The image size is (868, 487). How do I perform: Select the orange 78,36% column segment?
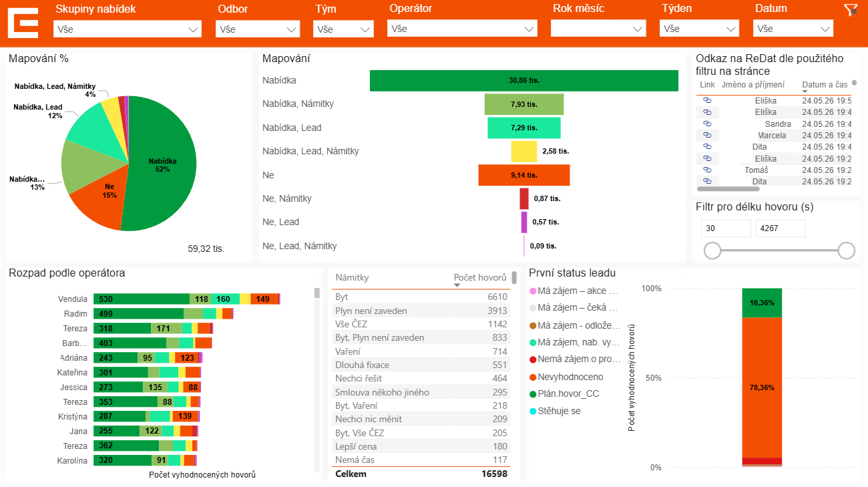(x=762, y=387)
